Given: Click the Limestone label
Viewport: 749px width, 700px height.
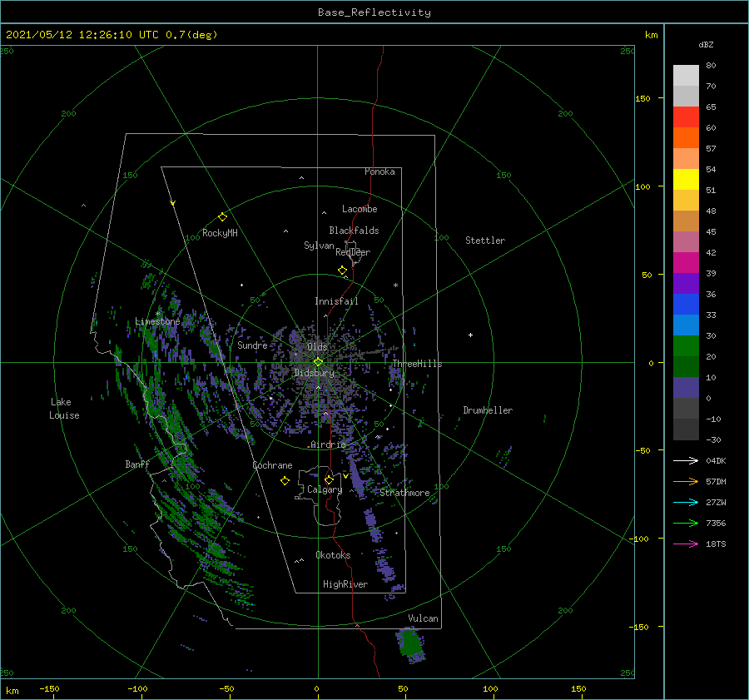Looking at the screenshot, I should tap(157, 321).
